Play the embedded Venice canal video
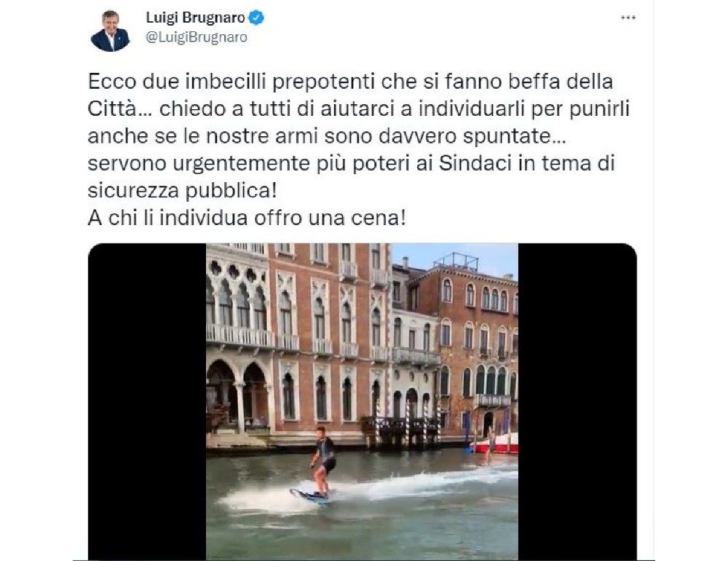728x561 pixels. point(362,401)
